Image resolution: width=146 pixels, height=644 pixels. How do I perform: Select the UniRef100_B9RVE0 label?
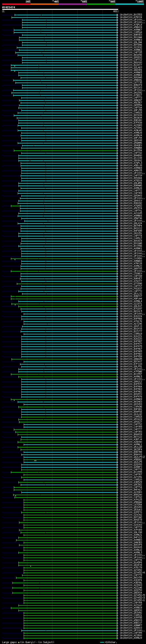click(131, 35)
